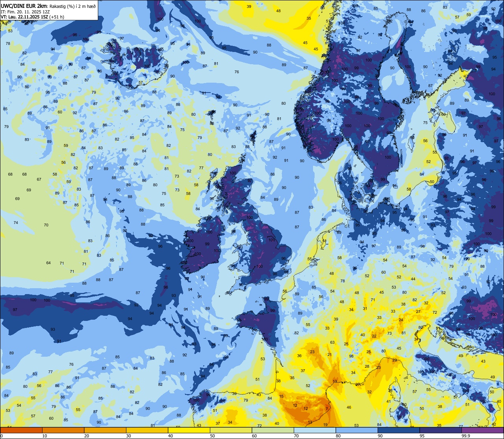Choose the pale green 60–70 legend segment

[x=273, y=430]
